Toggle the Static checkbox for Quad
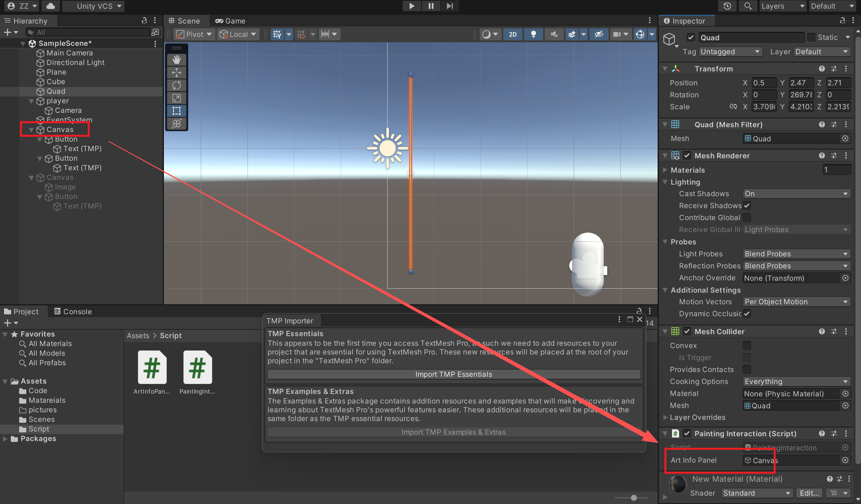The image size is (861, 504). click(x=811, y=37)
